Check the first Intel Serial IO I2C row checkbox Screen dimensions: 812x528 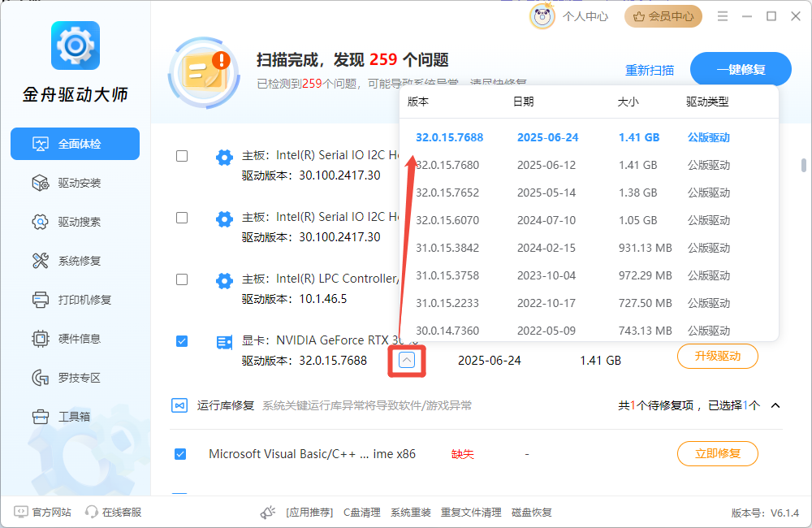182,156
